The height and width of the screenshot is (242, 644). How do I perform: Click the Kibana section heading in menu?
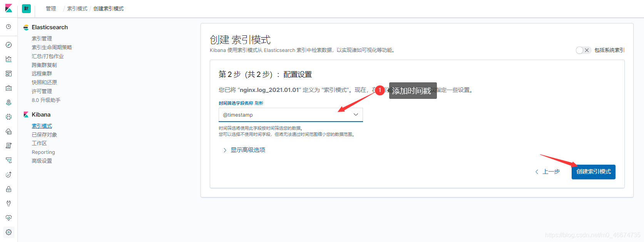click(41, 115)
